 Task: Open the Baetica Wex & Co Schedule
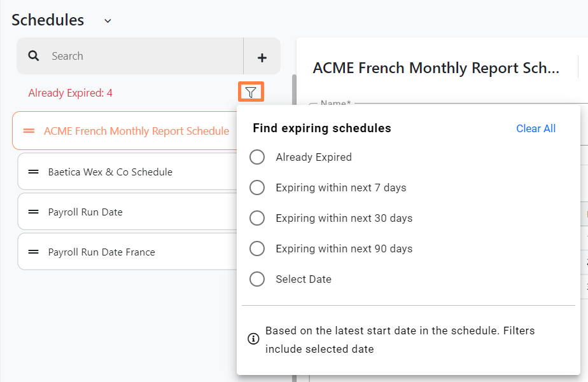point(110,172)
